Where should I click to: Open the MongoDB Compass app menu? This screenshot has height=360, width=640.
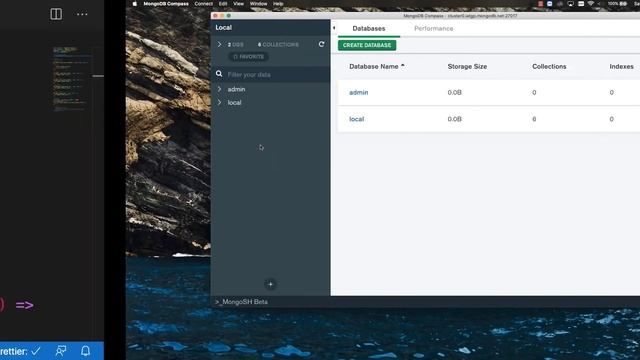(166, 4)
